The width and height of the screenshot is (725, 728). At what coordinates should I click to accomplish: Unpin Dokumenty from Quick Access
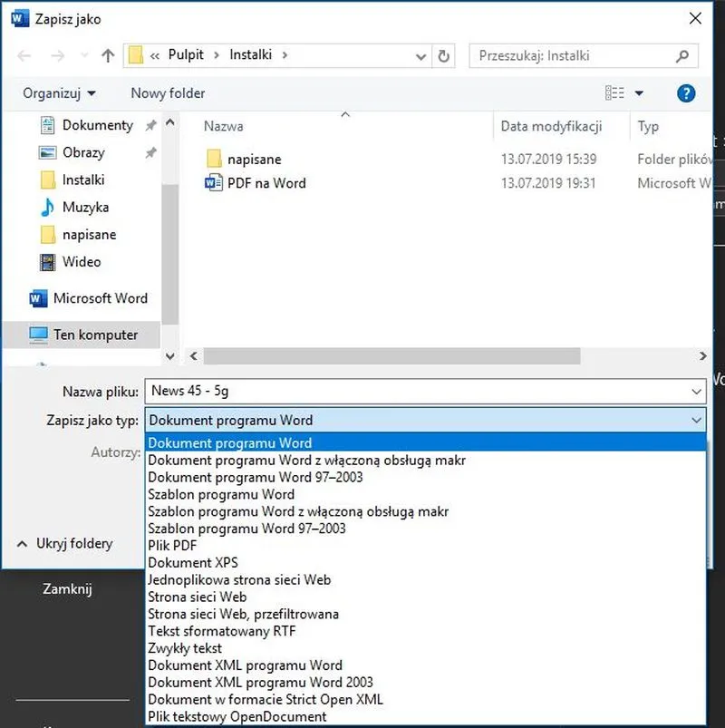point(151,125)
